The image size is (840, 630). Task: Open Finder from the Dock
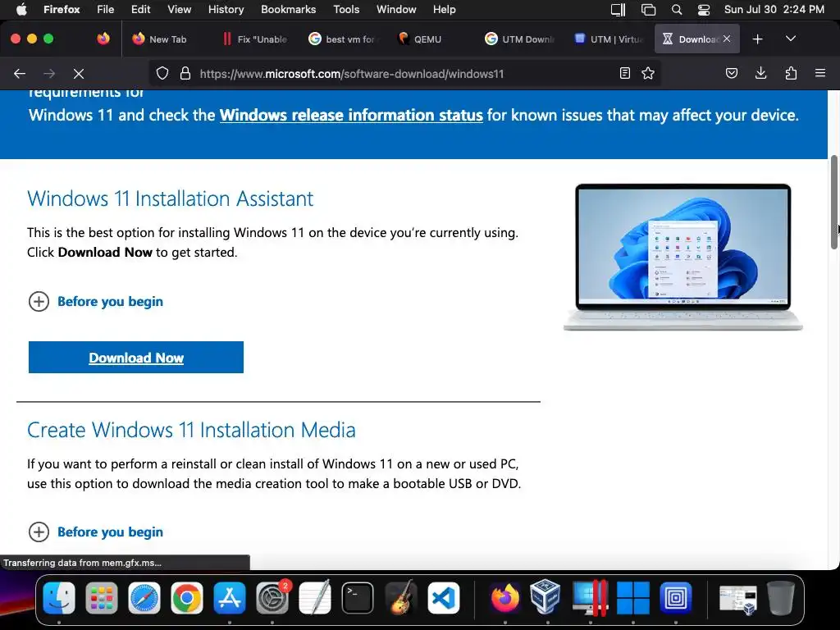[x=59, y=598]
